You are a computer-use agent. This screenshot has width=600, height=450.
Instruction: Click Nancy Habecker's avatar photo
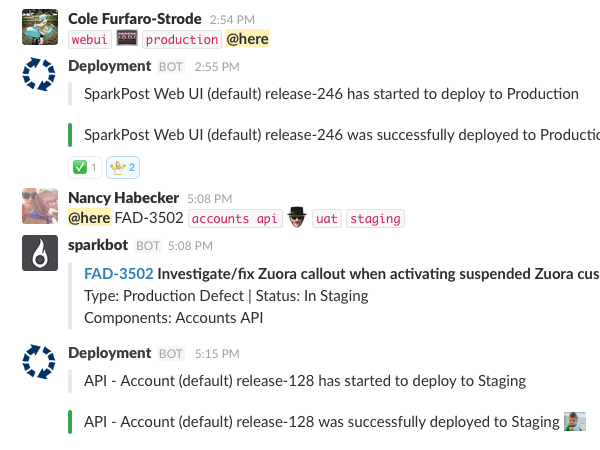[x=40, y=206]
